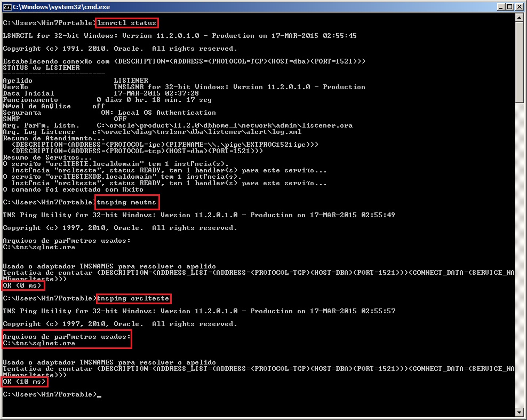Click the PROTOCOL=tcp HOST=dba description line
The height and width of the screenshot is (420, 527).
click(137, 151)
